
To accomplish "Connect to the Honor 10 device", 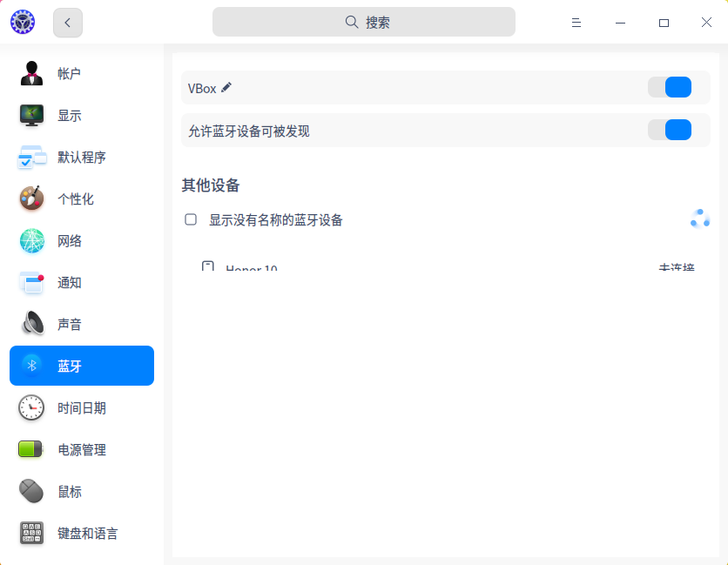I will (x=253, y=267).
